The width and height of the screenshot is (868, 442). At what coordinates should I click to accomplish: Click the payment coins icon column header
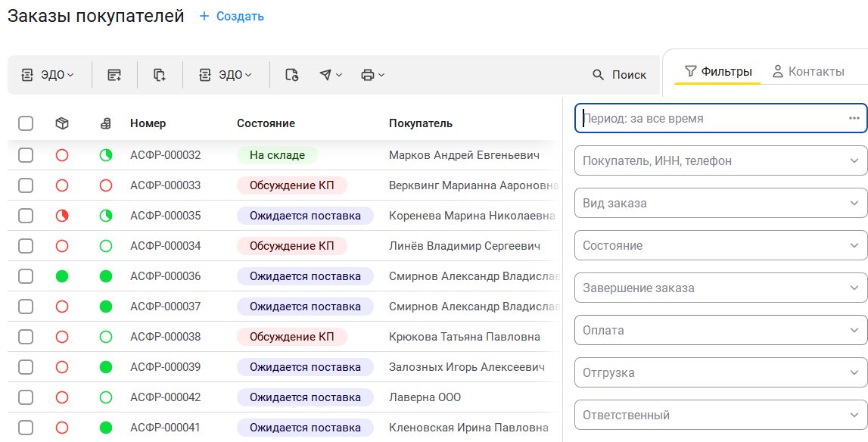coord(105,123)
